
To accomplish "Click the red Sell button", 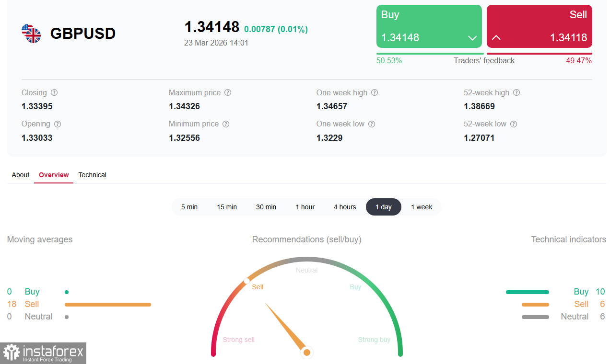I will coord(540,26).
